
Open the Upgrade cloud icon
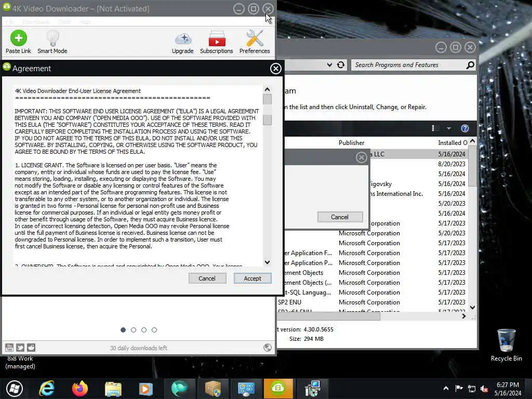pyautogui.click(x=183, y=39)
